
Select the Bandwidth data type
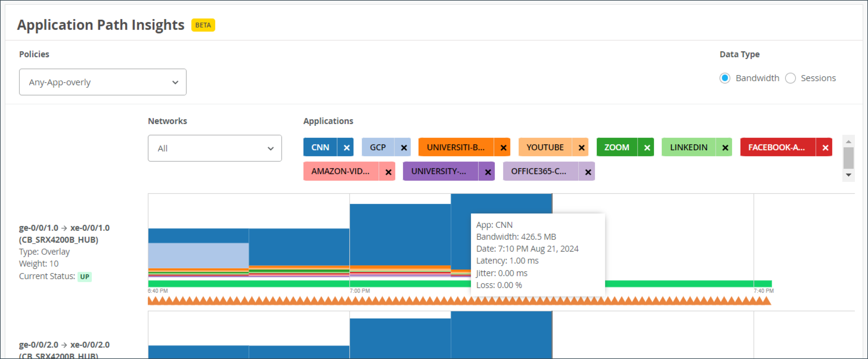coord(725,78)
